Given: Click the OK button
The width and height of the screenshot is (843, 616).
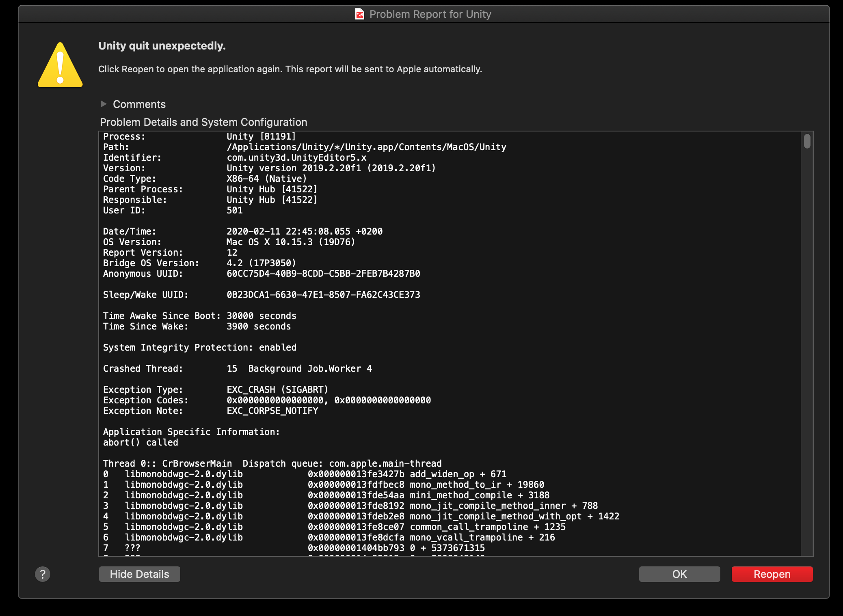Looking at the screenshot, I should (679, 574).
